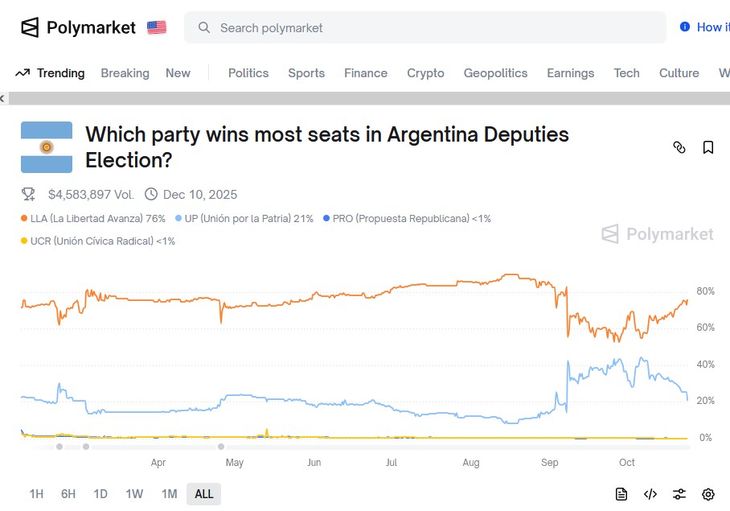Open chart settings gear icon

pos(708,494)
